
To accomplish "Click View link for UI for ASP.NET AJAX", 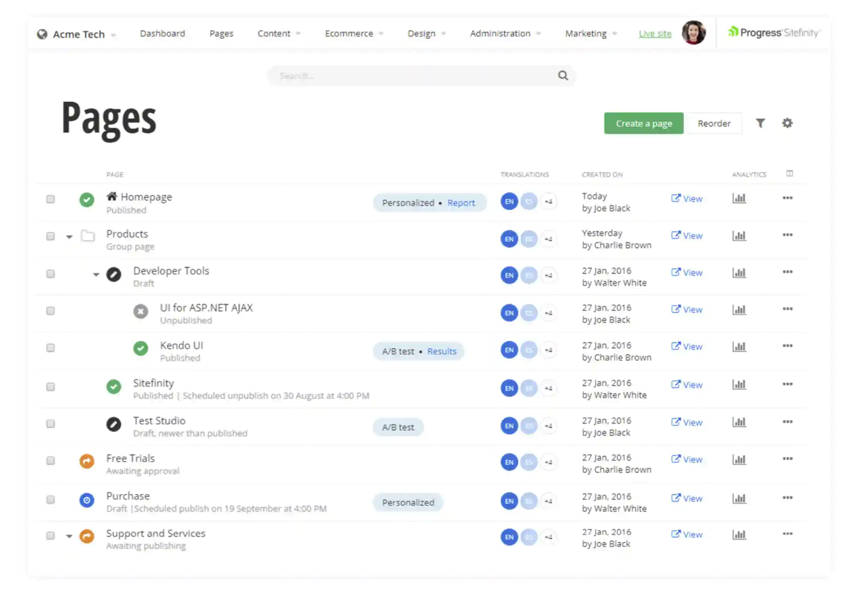I will (687, 309).
